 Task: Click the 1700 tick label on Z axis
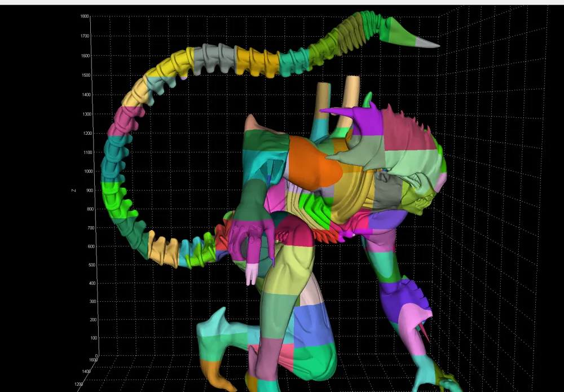(85, 36)
